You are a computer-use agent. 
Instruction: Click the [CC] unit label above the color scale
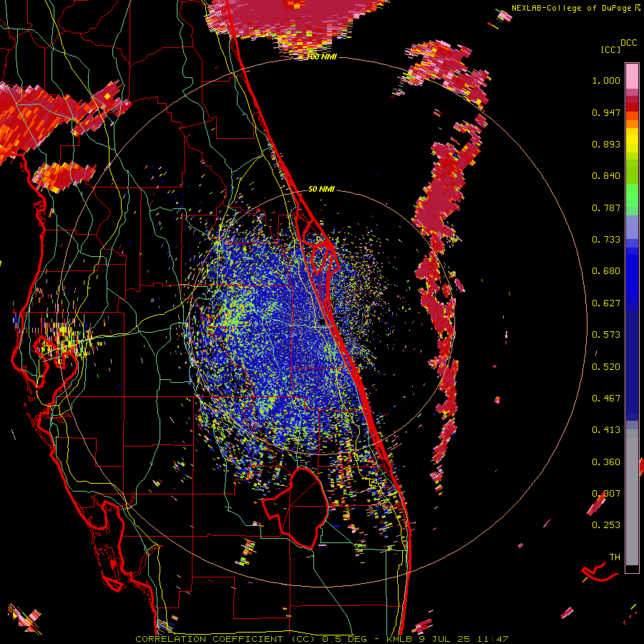coord(610,49)
